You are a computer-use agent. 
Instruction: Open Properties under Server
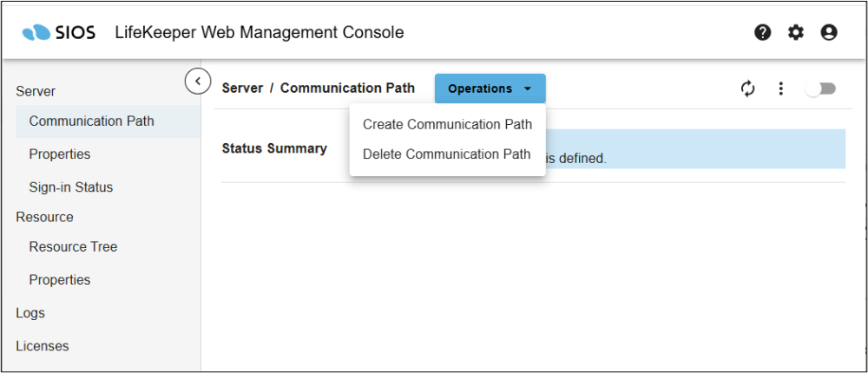coord(60,154)
